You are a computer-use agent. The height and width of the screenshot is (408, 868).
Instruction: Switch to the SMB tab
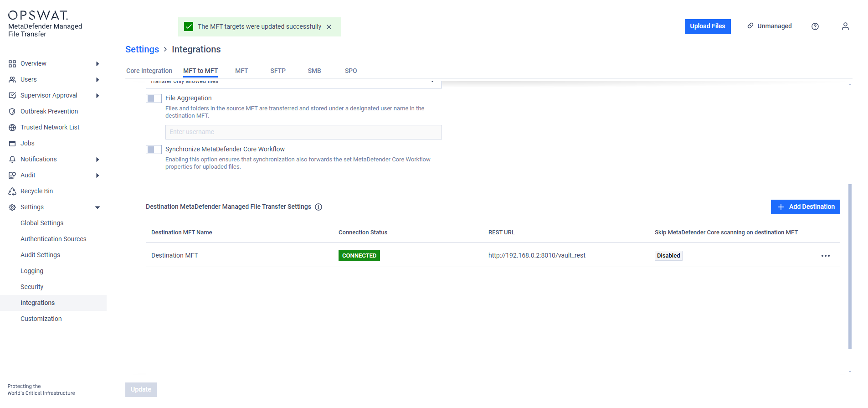tap(314, 71)
